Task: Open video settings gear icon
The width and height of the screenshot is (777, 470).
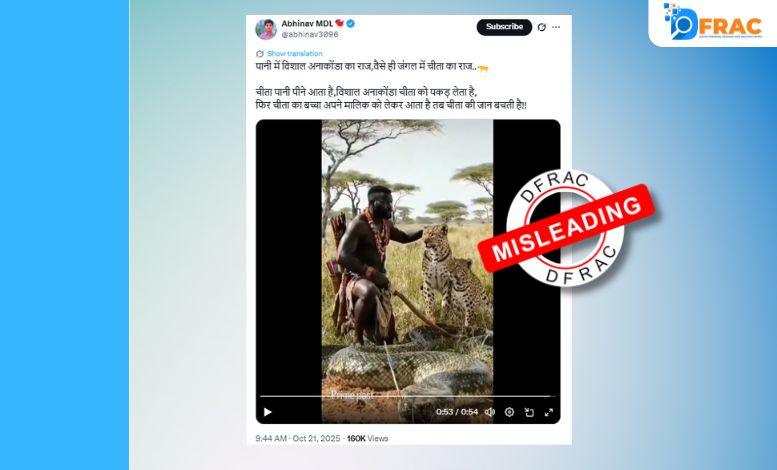Action: point(509,412)
